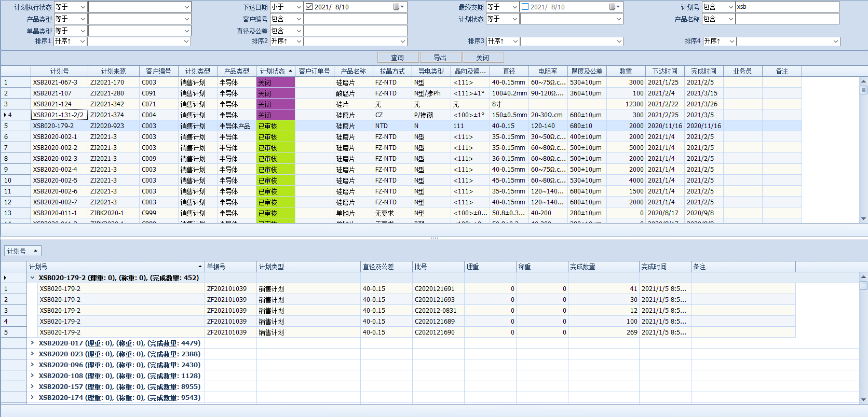Click the 直径及公差 filter input field
Image resolution: width=868 pixels, height=417 pixels.
[x=355, y=31]
